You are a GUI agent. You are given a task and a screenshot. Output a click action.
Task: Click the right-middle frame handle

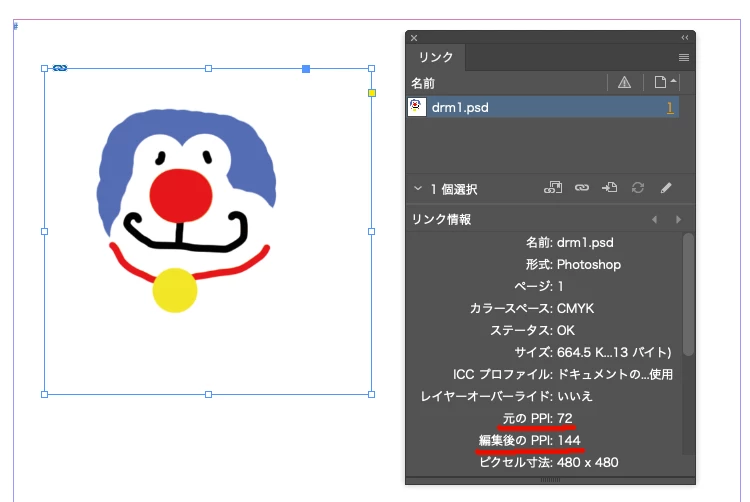pos(372,231)
